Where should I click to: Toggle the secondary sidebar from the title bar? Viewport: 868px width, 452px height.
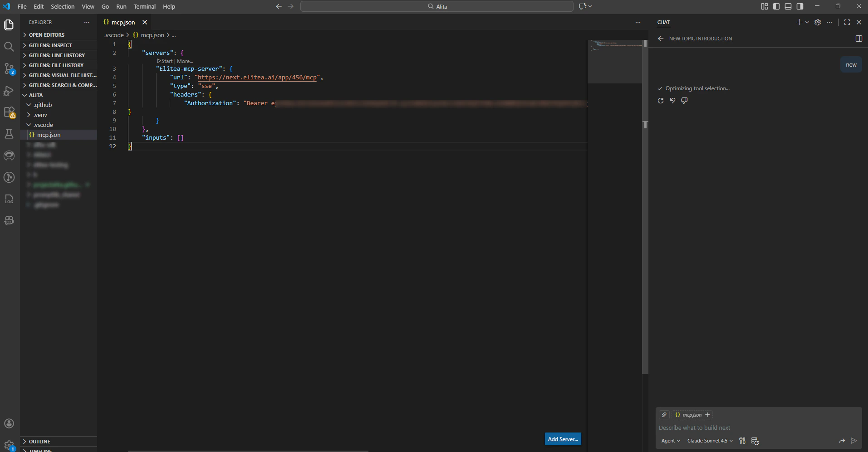coord(800,6)
